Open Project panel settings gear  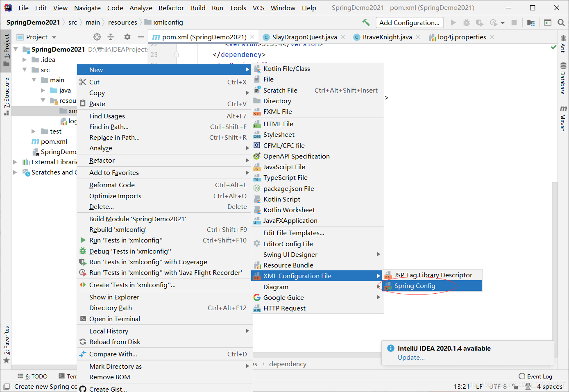127,37
